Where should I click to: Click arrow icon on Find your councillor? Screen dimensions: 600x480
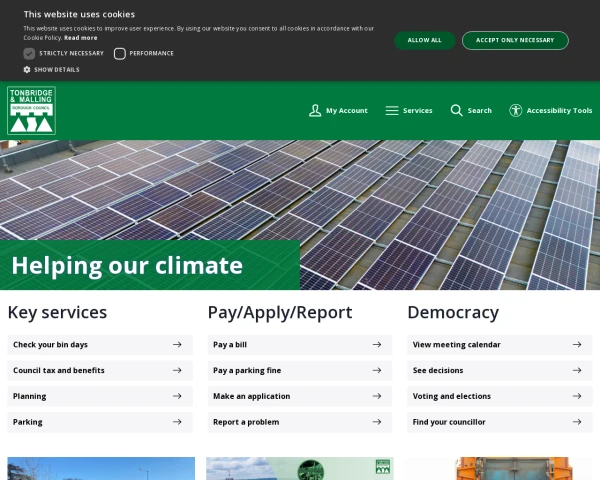577,422
